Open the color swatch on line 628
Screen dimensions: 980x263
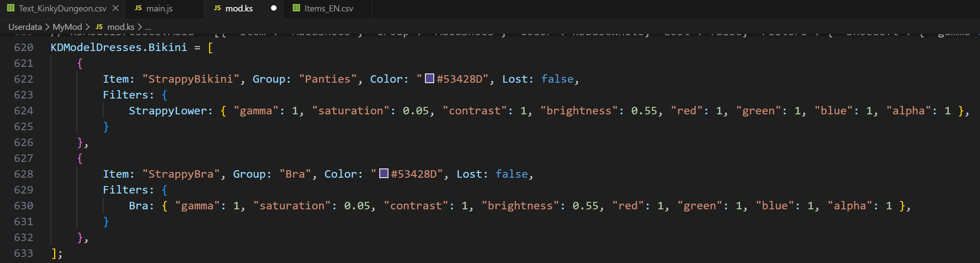pos(384,174)
